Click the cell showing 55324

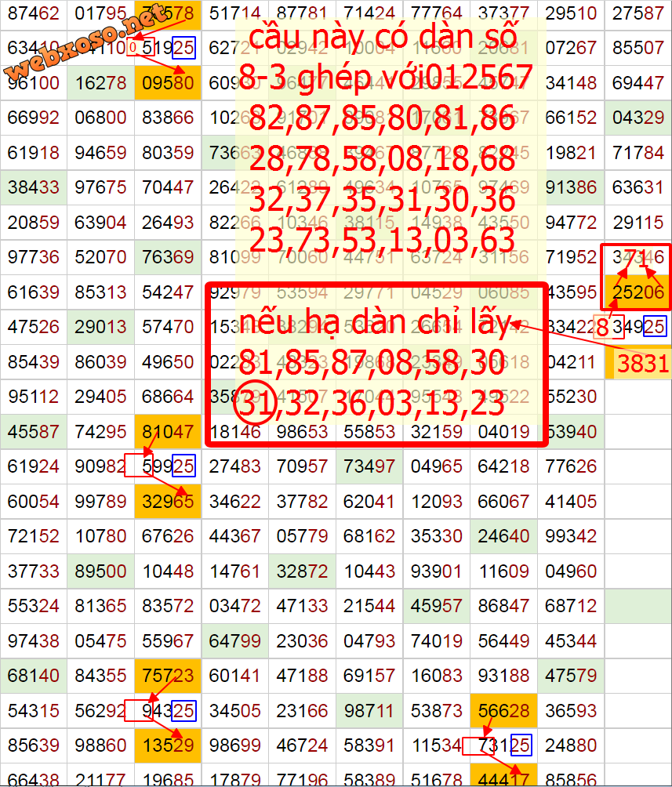[34, 606]
